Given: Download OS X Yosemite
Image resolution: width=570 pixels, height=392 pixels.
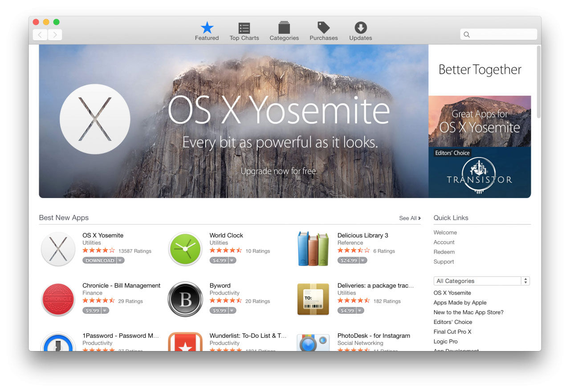Looking at the screenshot, I should pyautogui.click(x=99, y=260).
